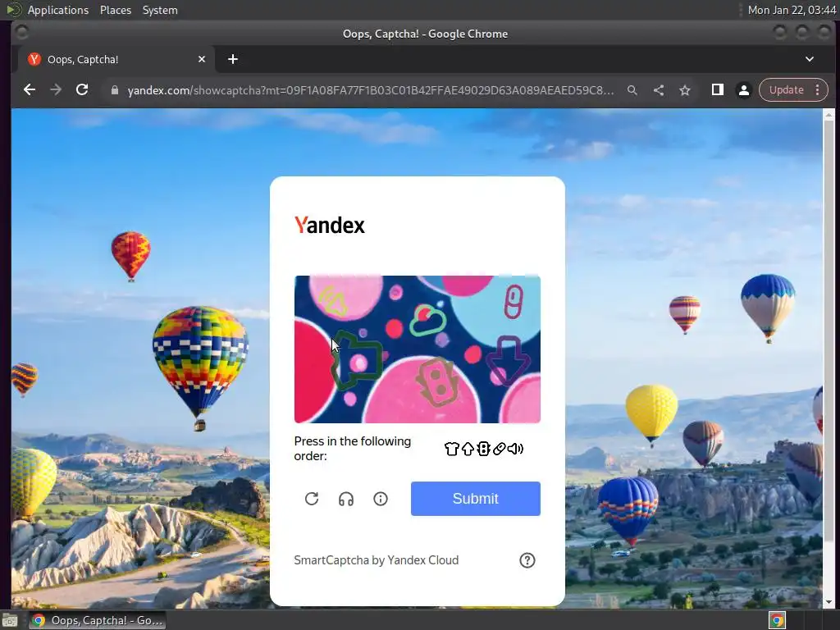Click the purple down arrow symbol in captcha
The image size is (840, 630).
tap(509, 360)
